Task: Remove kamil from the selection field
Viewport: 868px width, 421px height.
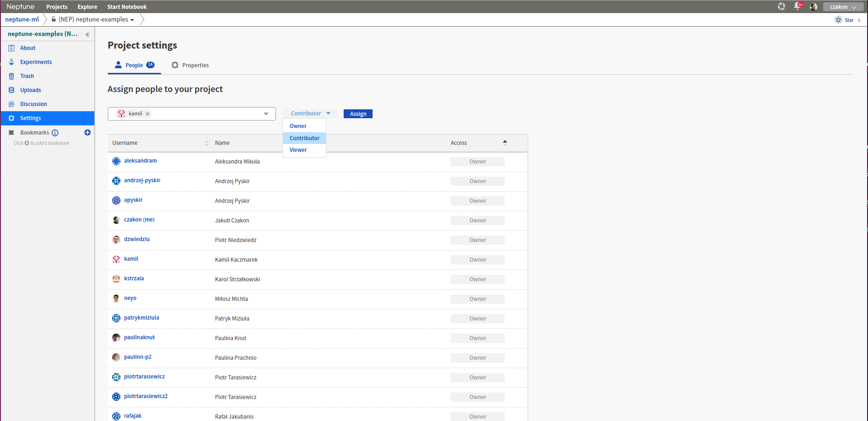Action: 148,114
